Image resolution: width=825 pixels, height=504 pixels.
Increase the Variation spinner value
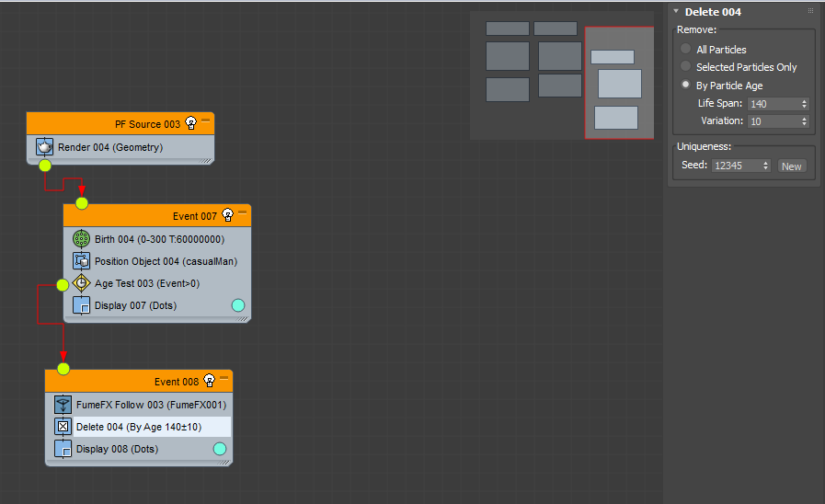pyautogui.click(x=805, y=119)
